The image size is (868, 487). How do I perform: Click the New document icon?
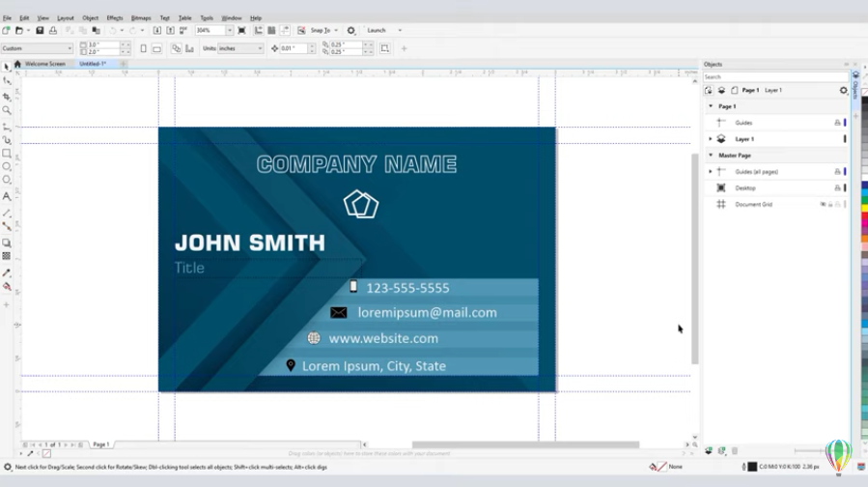coord(6,31)
